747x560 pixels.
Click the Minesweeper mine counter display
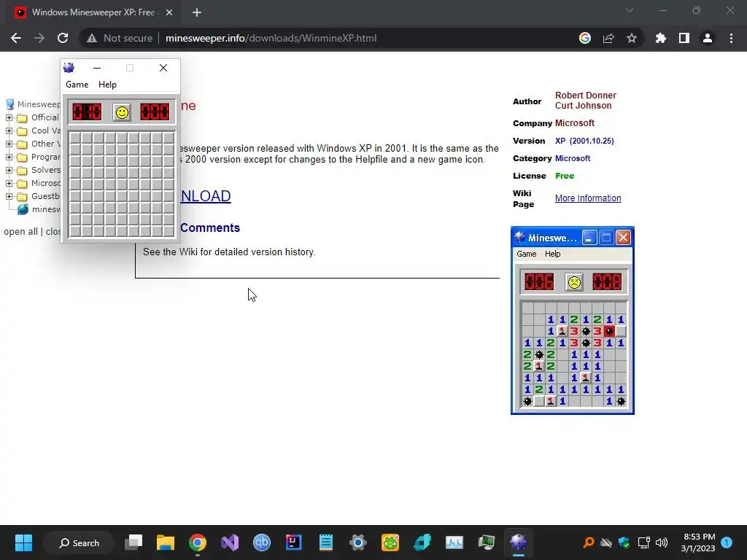pyautogui.click(x=87, y=112)
